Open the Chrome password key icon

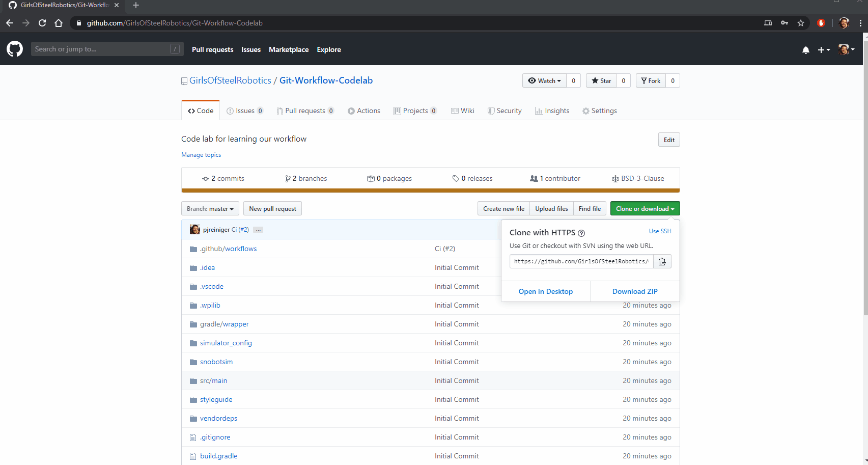[785, 23]
